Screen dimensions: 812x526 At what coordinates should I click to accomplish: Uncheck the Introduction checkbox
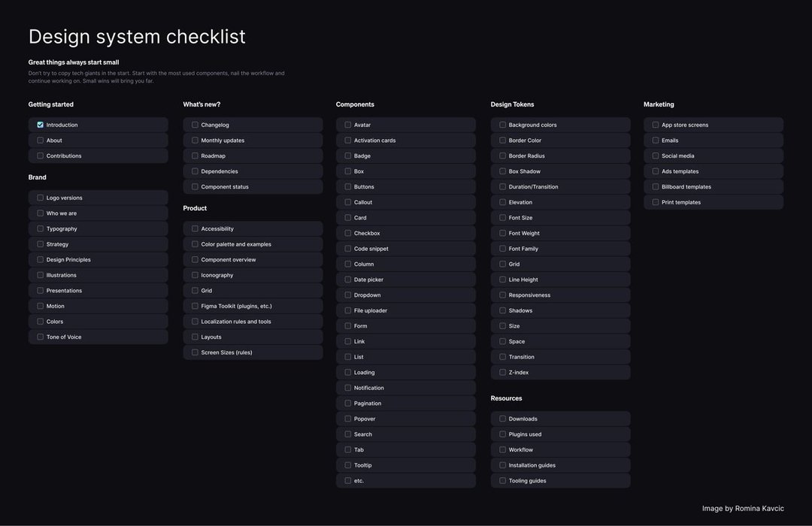click(x=41, y=125)
